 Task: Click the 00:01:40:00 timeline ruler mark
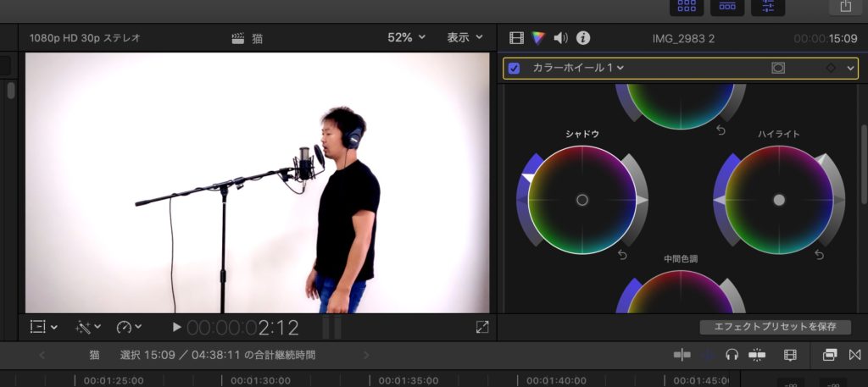[556, 380]
